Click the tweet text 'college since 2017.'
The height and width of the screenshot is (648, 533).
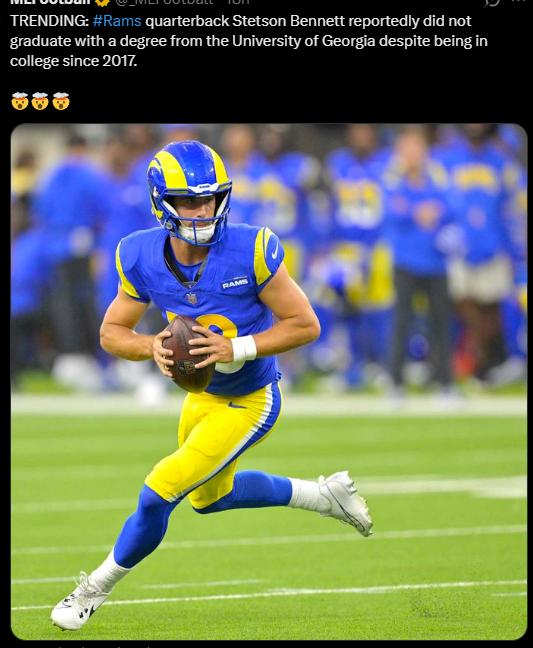point(74,61)
